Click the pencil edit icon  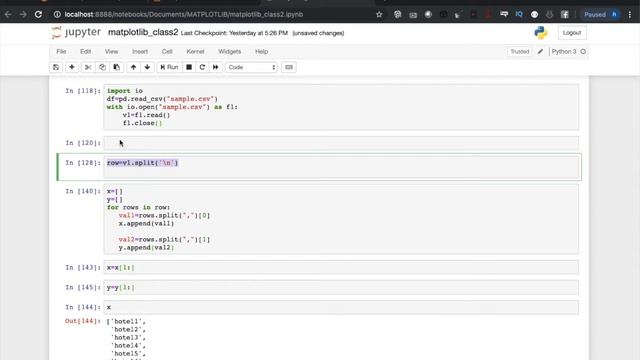(540, 51)
